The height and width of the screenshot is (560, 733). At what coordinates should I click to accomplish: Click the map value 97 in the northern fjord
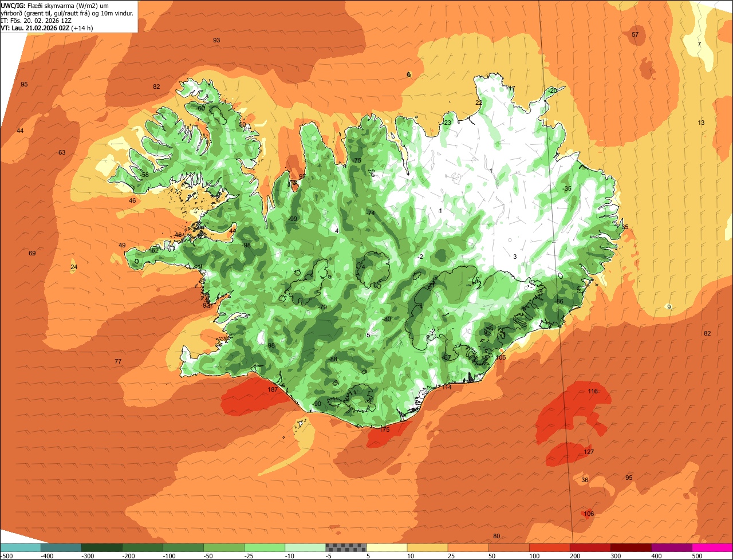tap(302, 176)
